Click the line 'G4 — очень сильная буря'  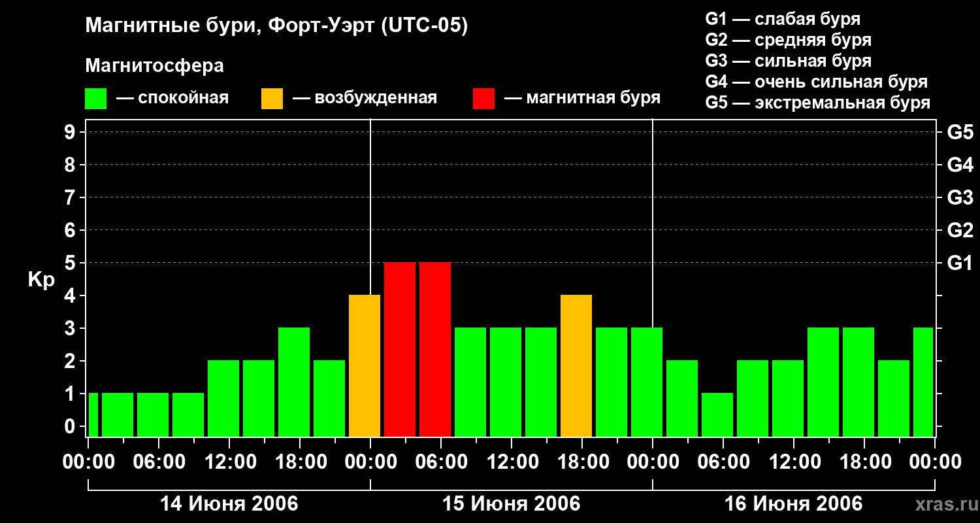pos(816,82)
